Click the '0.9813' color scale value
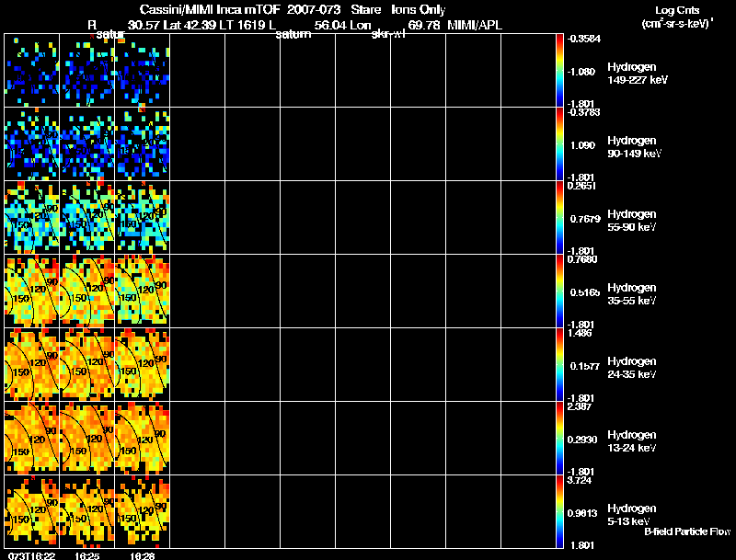Image resolution: width=736 pixels, height=560 pixels. [x=582, y=513]
